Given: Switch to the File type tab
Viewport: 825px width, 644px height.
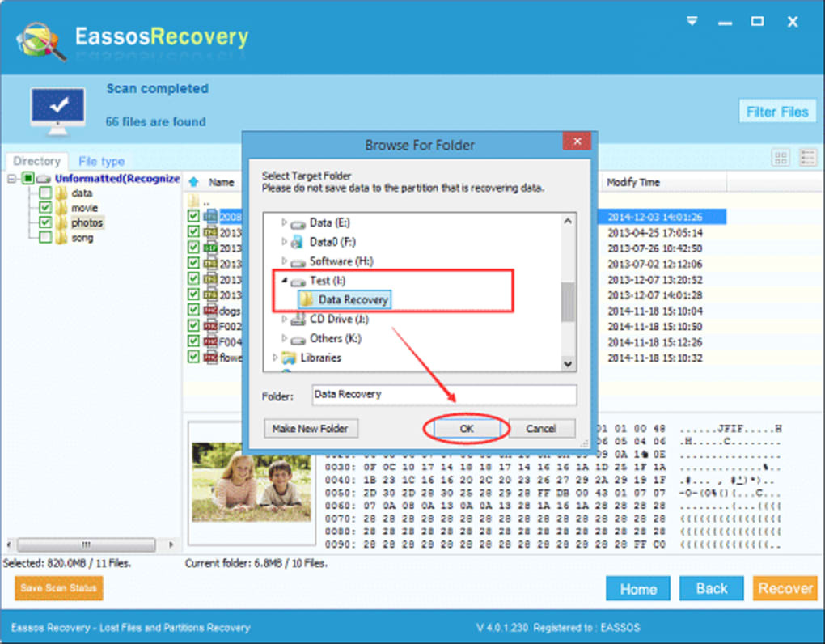Looking at the screenshot, I should point(102,162).
